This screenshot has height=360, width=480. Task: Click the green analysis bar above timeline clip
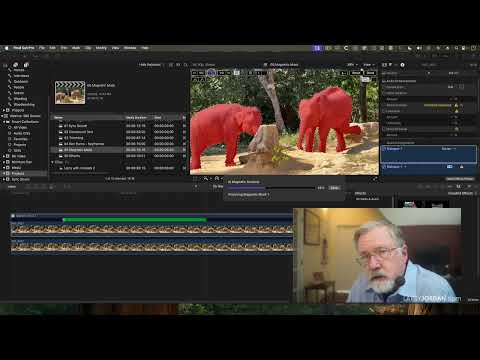(135, 220)
